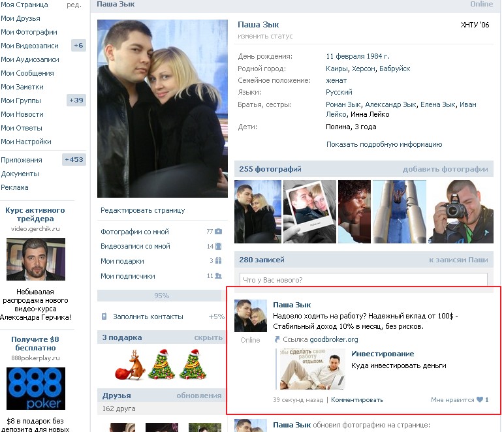Click the +39 badge next to Мои Группы
Viewport: 504px width, 432px height.
tap(76, 100)
